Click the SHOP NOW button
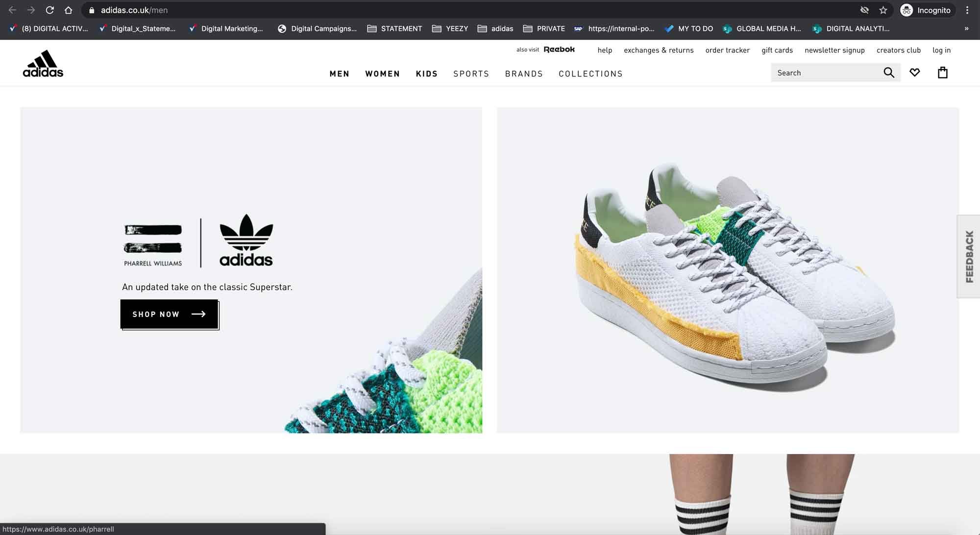The image size is (980, 535). click(170, 314)
